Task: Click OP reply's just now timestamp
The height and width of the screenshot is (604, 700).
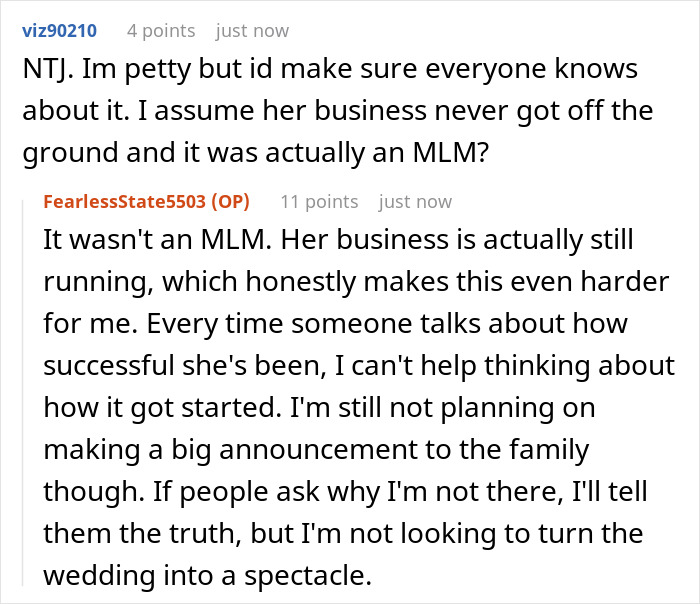Action: coord(415,202)
